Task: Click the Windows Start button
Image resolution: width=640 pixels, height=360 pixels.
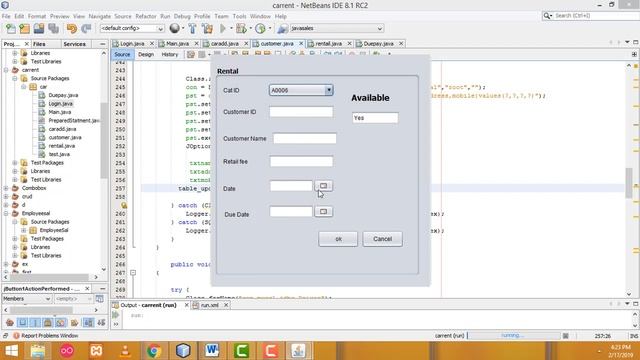Action: point(11,351)
